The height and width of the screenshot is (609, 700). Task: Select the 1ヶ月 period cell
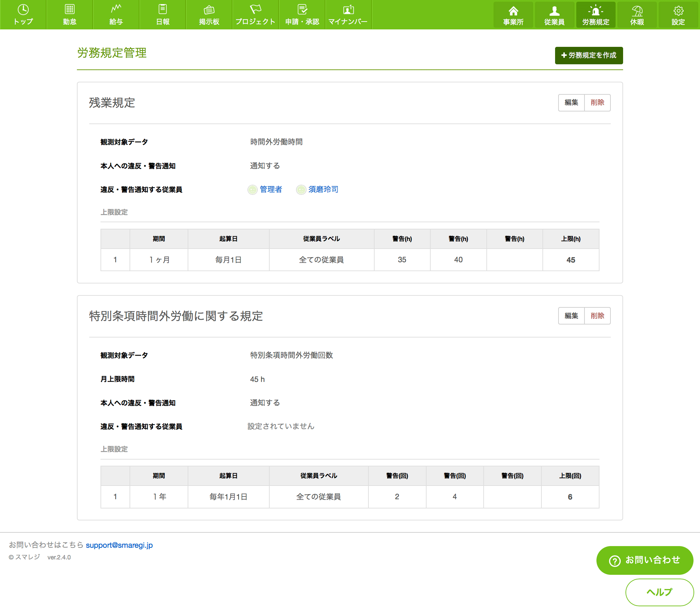click(x=159, y=260)
